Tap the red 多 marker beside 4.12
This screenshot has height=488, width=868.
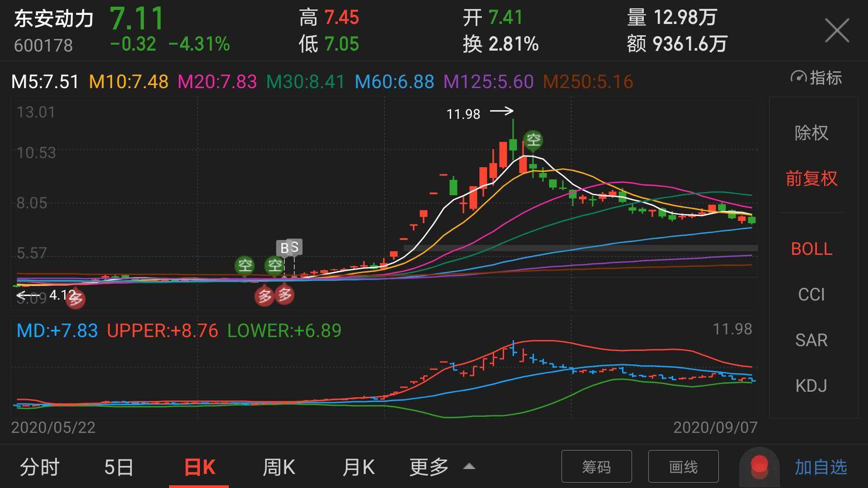coord(75,299)
